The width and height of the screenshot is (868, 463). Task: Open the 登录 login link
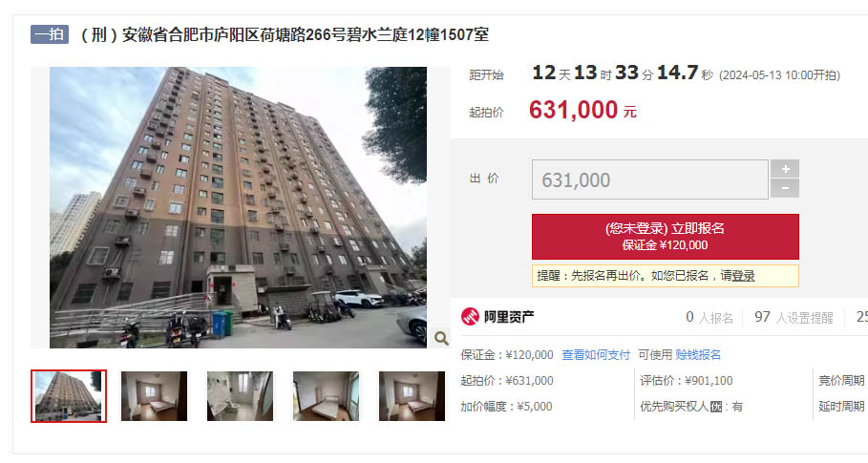point(743,276)
